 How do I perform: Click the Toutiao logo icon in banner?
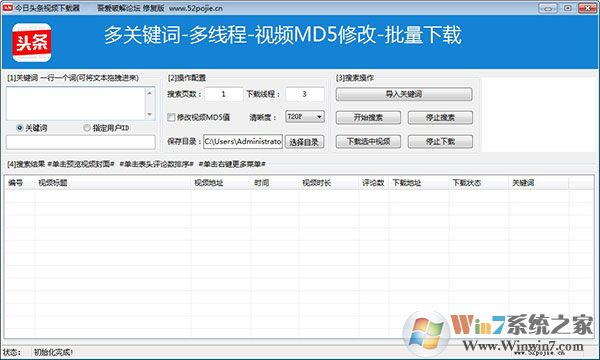pyautogui.click(x=32, y=42)
